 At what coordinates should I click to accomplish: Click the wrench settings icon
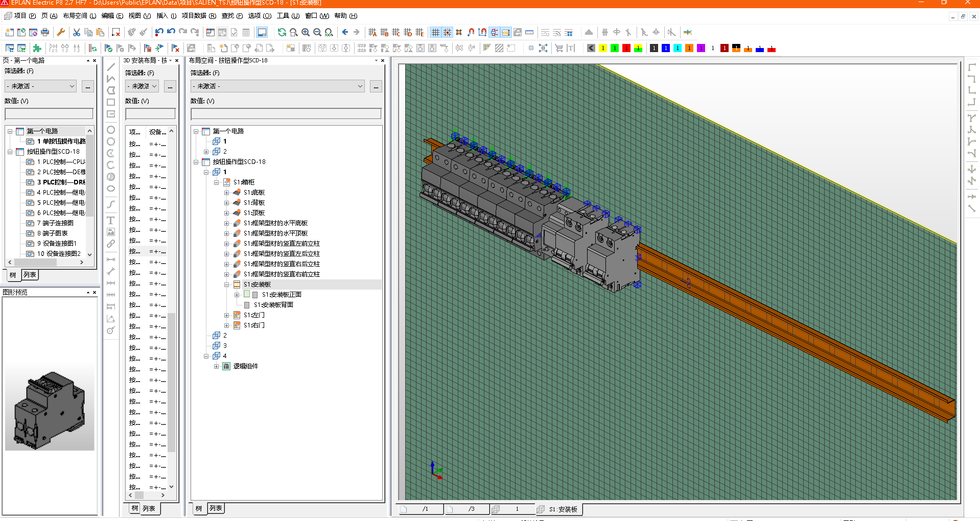(61, 33)
